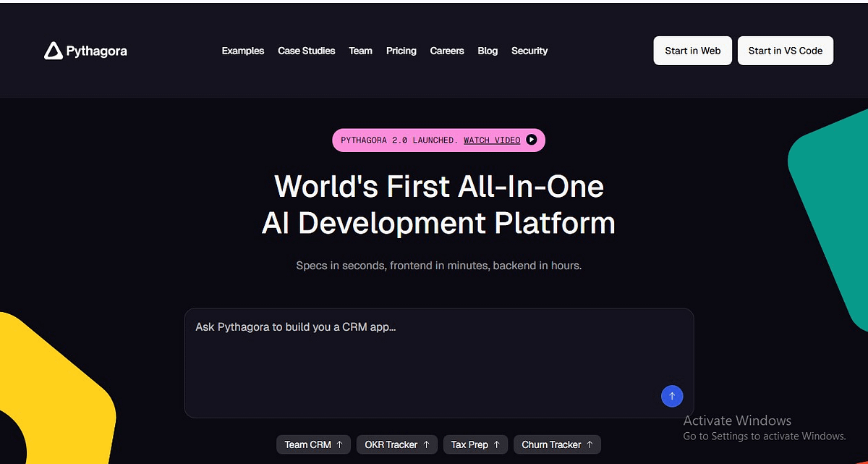Open the Security page

529,51
